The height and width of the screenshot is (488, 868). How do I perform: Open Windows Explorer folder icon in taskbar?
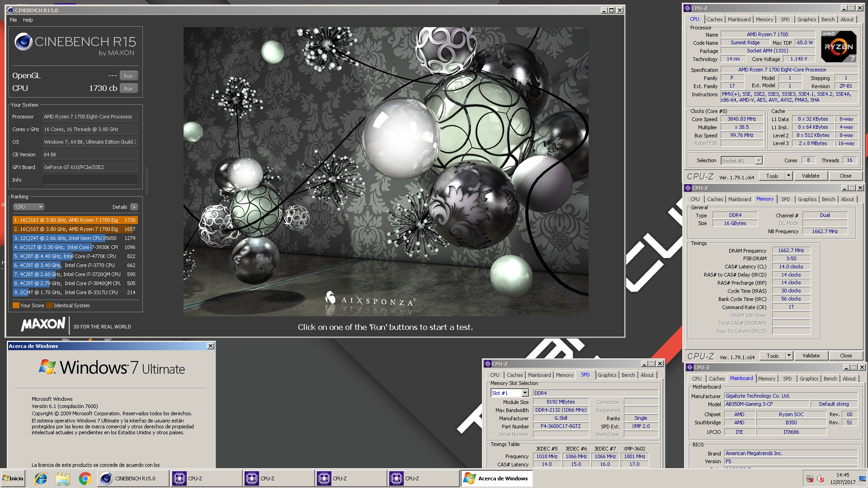tap(63, 479)
